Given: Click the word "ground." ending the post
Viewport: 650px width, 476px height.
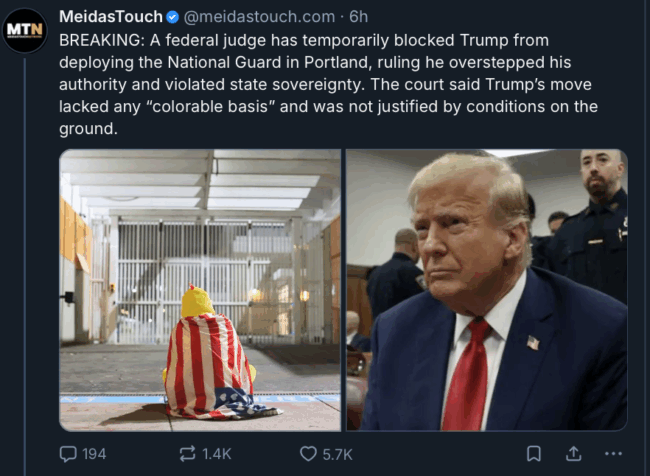Looking at the screenshot, I should (88, 129).
